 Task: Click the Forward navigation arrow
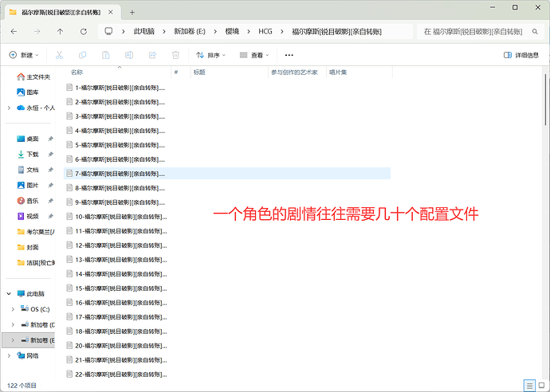37,32
